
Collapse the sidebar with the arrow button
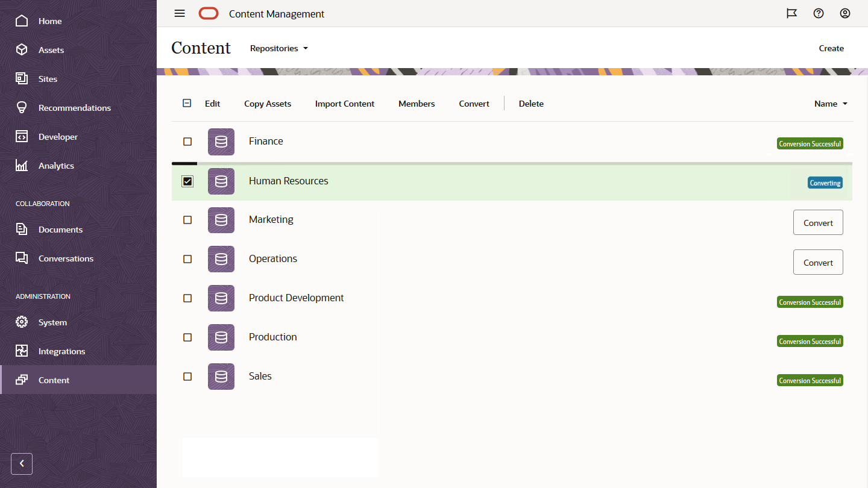(22, 463)
